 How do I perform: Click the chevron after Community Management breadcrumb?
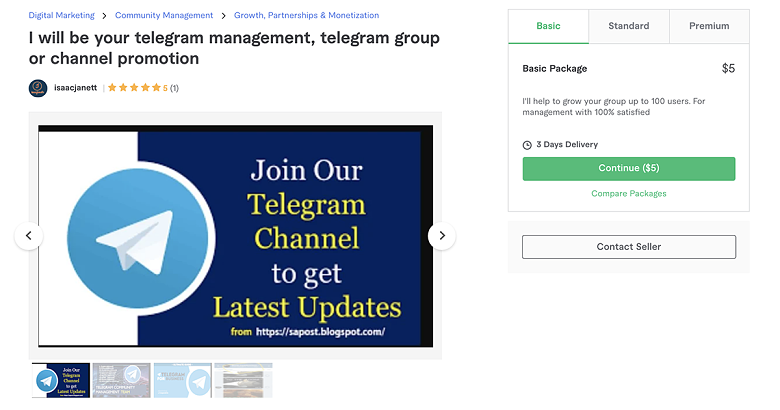point(223,16)
